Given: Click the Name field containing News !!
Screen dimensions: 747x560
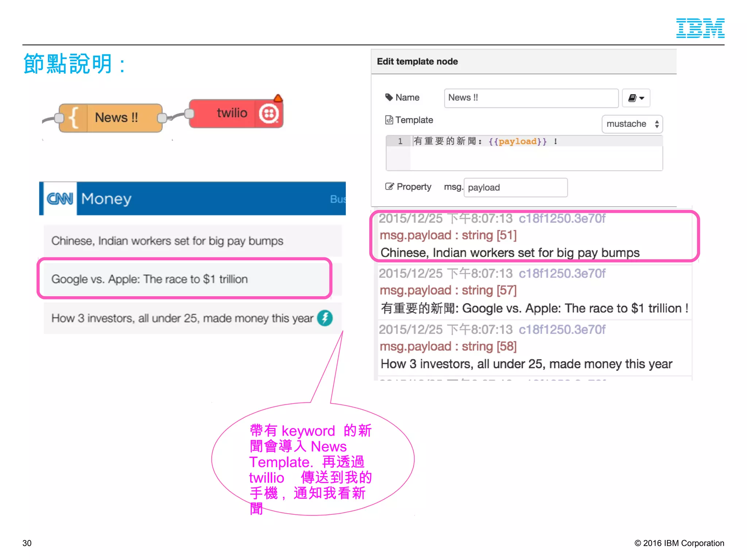Looking at the screenshot, I should click(x=531, y=98).
